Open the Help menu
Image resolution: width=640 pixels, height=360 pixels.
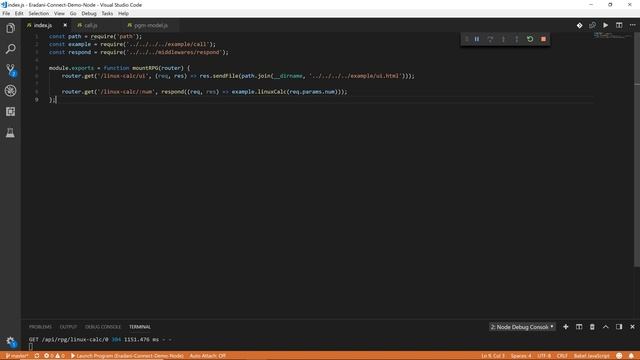click(x=124, y=13)
